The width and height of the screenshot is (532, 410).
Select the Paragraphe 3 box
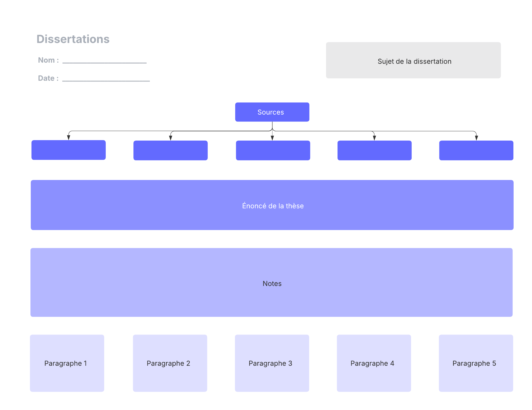point(272,363)
